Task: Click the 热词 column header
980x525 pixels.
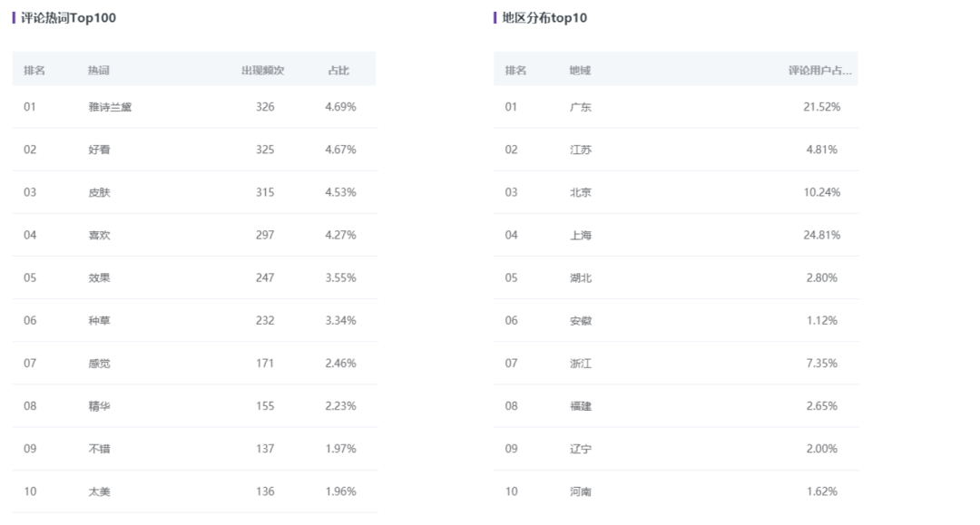Action: point(99,71)
